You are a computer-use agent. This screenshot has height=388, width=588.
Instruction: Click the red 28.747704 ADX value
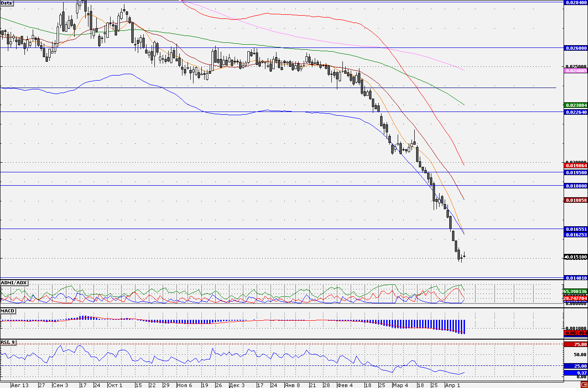(576, 298)
